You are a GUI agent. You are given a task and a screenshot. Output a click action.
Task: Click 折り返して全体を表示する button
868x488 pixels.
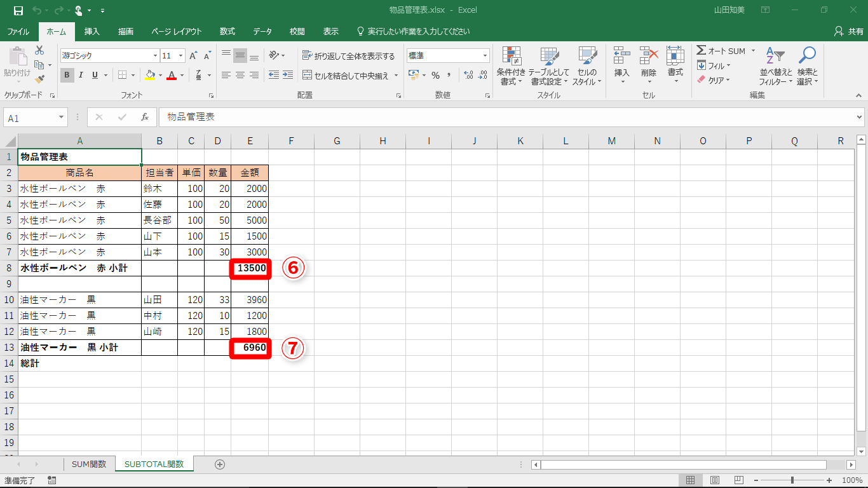pyautogui.click(x=348, y=56)
